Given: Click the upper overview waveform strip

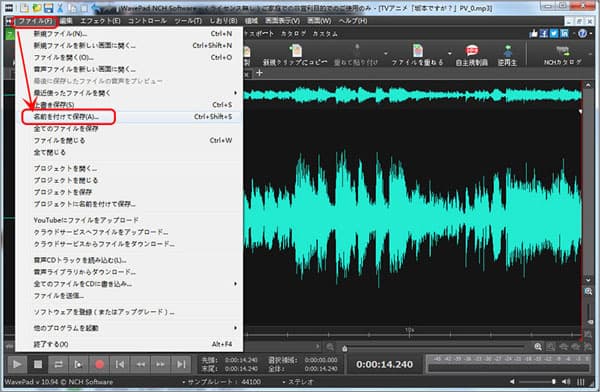Looking at the screenshot, I should (x=412, y=95).
